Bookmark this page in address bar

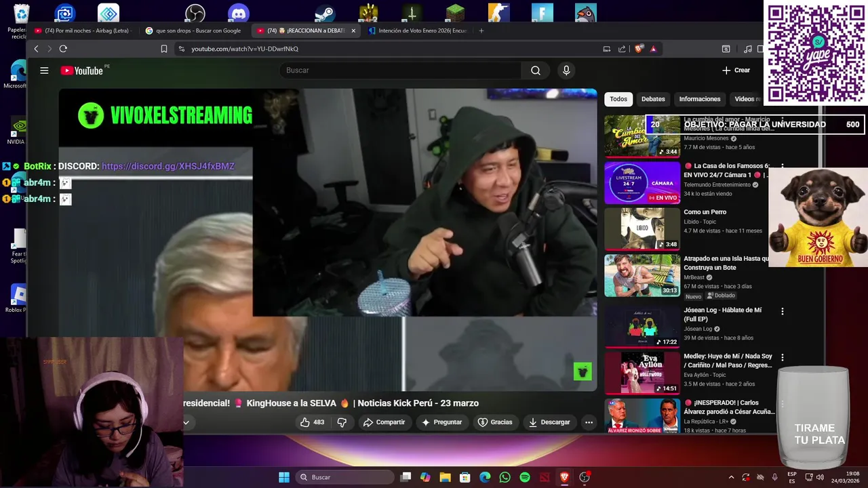tap(164, 49)
